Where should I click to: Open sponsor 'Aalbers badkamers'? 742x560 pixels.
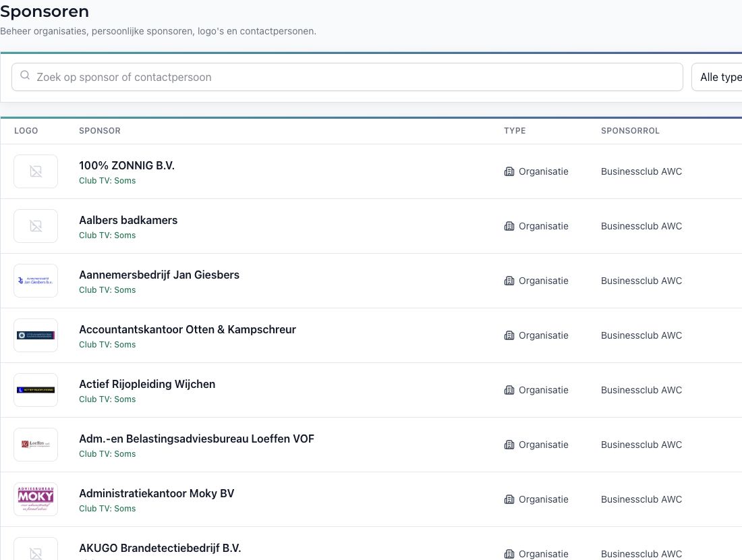coord(128,220)
